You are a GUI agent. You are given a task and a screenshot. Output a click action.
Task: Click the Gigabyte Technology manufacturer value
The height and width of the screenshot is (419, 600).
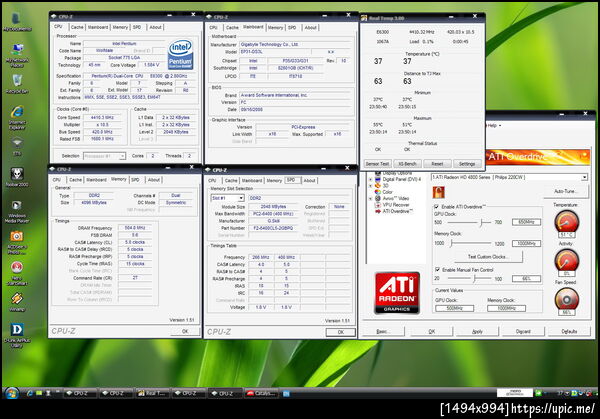(295, 44)
